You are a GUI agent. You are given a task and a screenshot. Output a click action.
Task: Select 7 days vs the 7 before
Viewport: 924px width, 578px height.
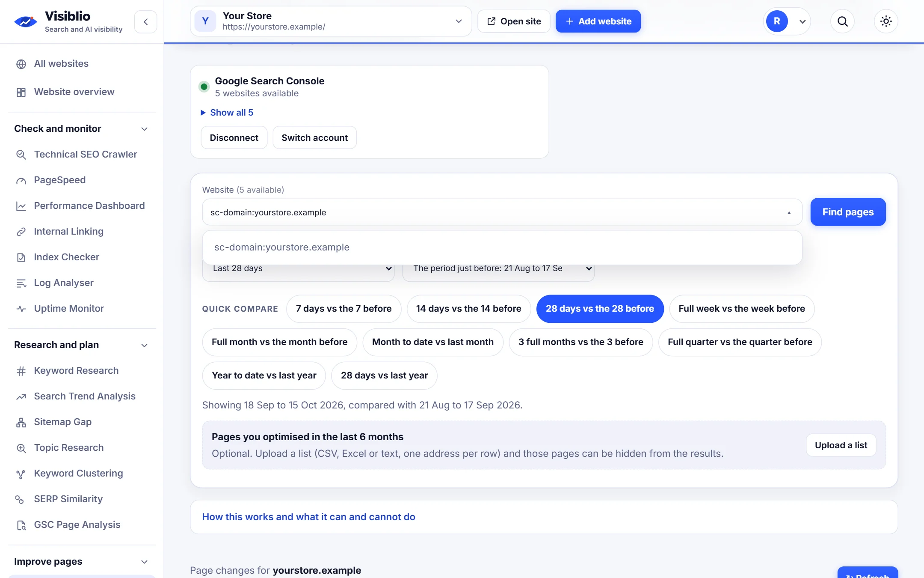pyautogui.click(x=344, y=309)
